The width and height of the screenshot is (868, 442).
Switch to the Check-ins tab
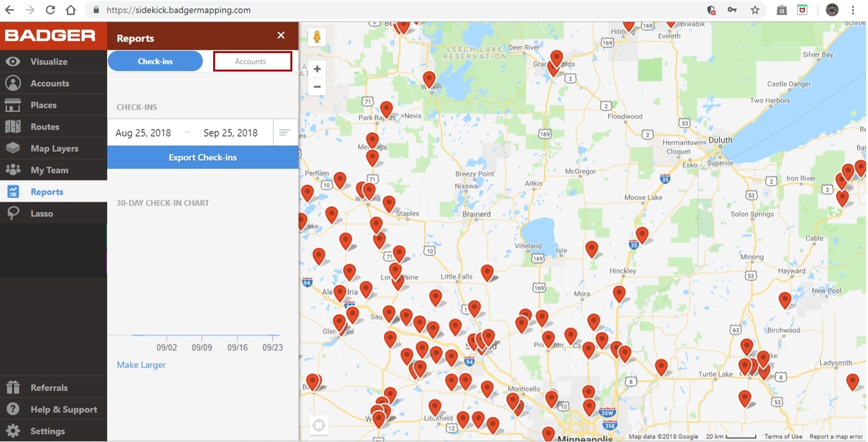point(155,61)
